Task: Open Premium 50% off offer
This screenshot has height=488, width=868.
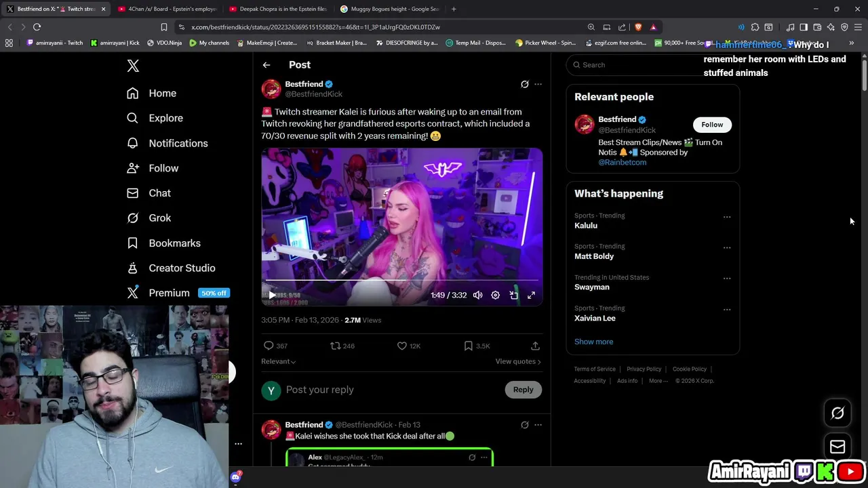Action: tap(178, 293)
